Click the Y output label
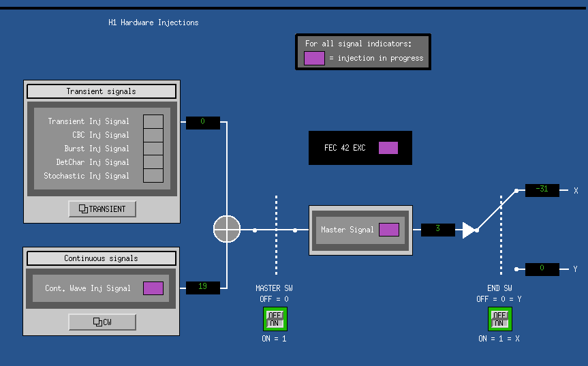The image size is (588, 366). [575, 269]
